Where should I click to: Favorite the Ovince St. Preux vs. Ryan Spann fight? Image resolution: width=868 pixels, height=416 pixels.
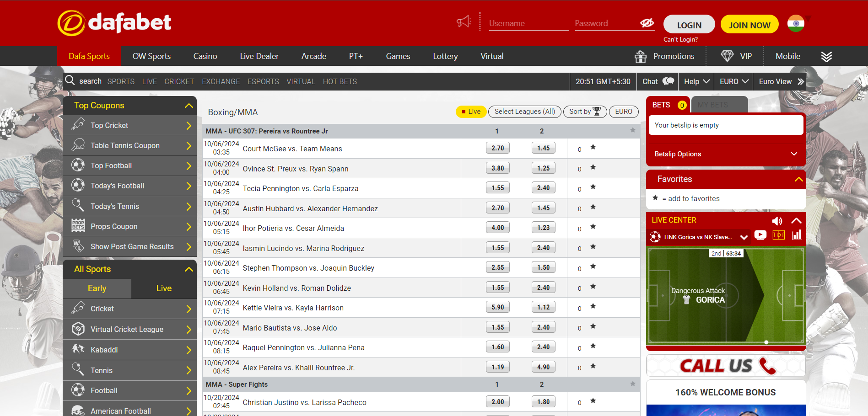593,167
